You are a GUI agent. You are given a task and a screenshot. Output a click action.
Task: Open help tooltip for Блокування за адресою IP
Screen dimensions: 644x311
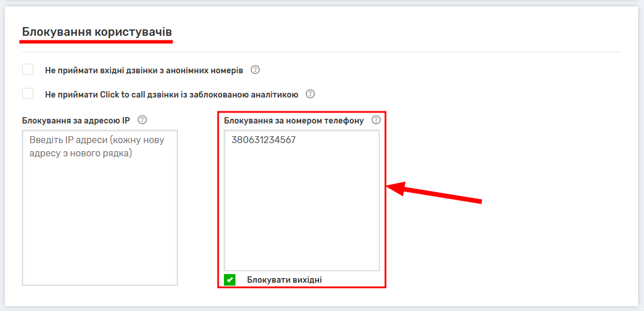pos(143,120)
